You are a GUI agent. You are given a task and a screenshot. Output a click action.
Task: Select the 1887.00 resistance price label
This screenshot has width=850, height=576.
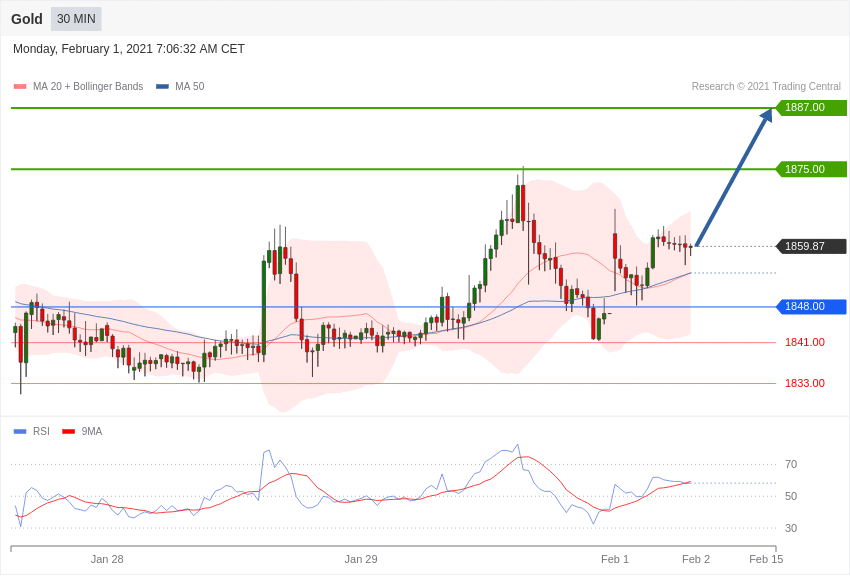[x=811, y=107]
